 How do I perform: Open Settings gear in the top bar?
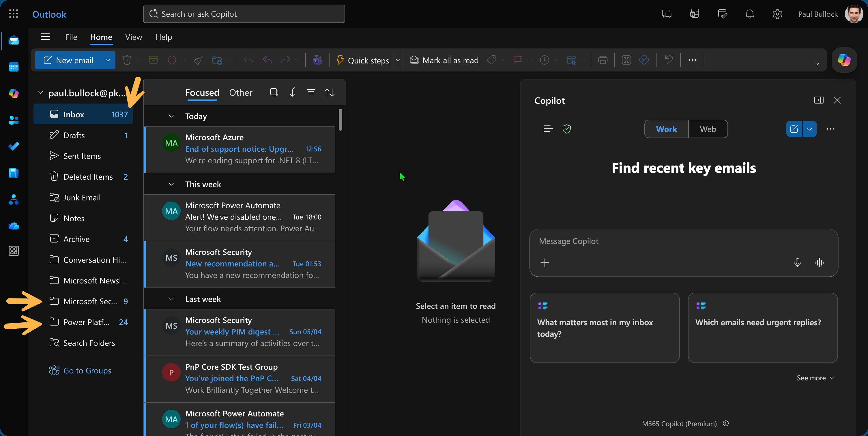(x=777, y=14)
